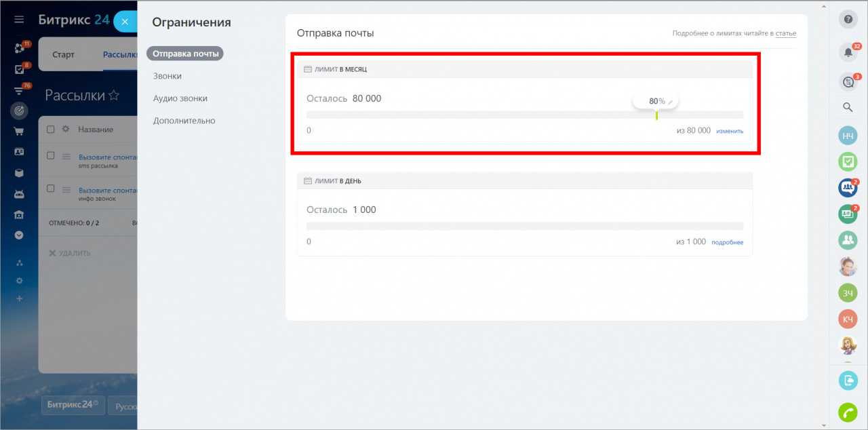Toggle the select-all checkbox near Название
Viewport: 868px width, 430px height.
[x=51, y=129]
